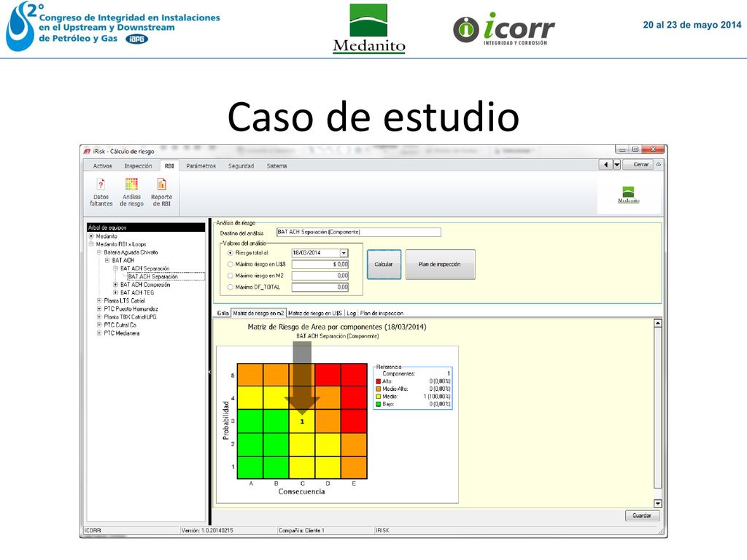
Task: Click the Guardar button
Action: [x=642, y=516]
